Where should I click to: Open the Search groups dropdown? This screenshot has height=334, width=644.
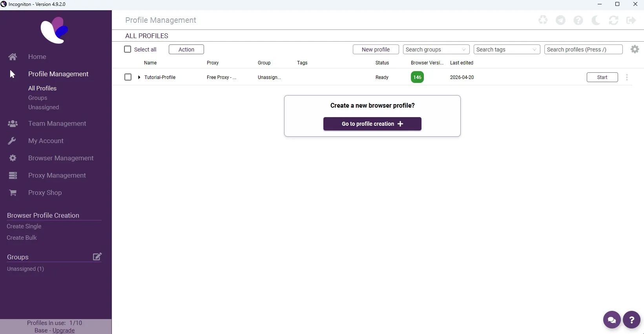click(436, 50)
